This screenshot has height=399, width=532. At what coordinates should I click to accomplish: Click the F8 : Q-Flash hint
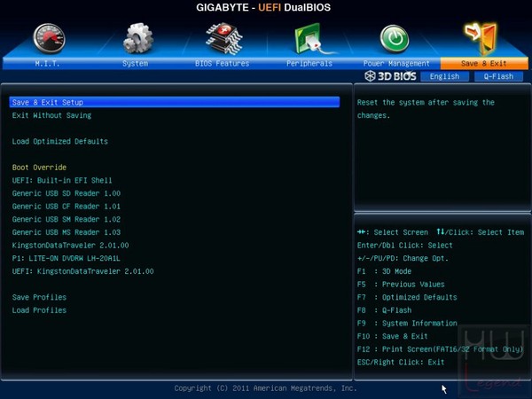coord(384,310)
